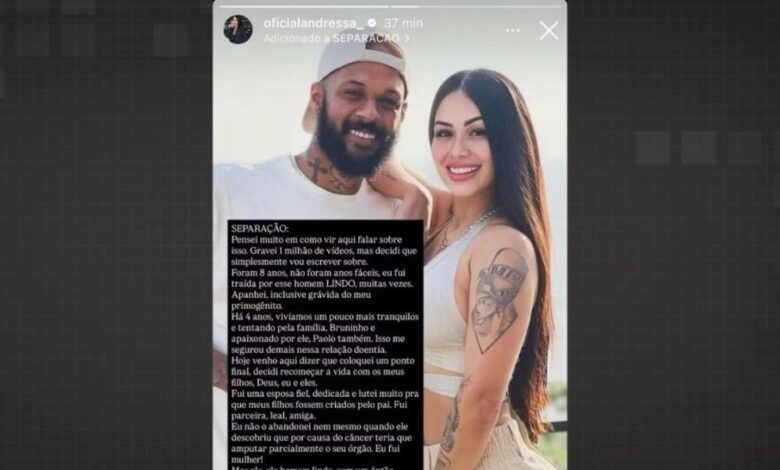Click the 'Foram 8 anos' text line
The height and width of the screenshot is (470, 780).
[318, 273]
